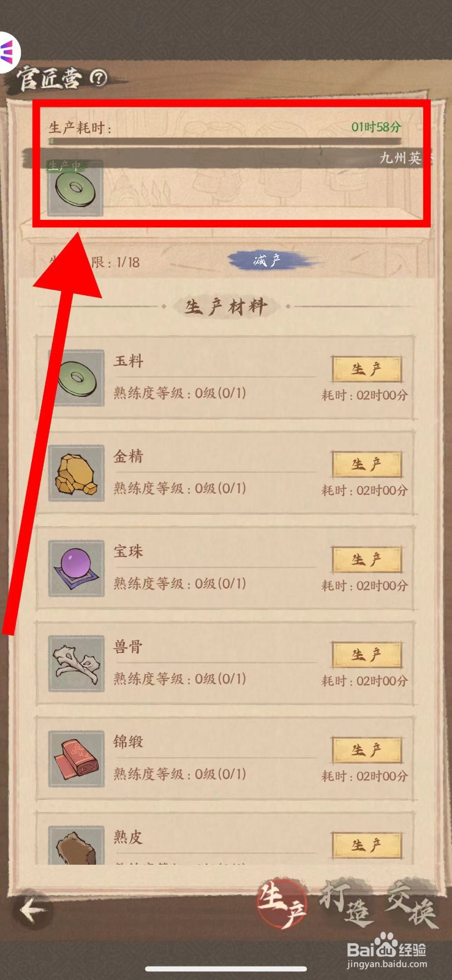Start production of 兽骨
This screenshot has width=452, height=980.
366,655
